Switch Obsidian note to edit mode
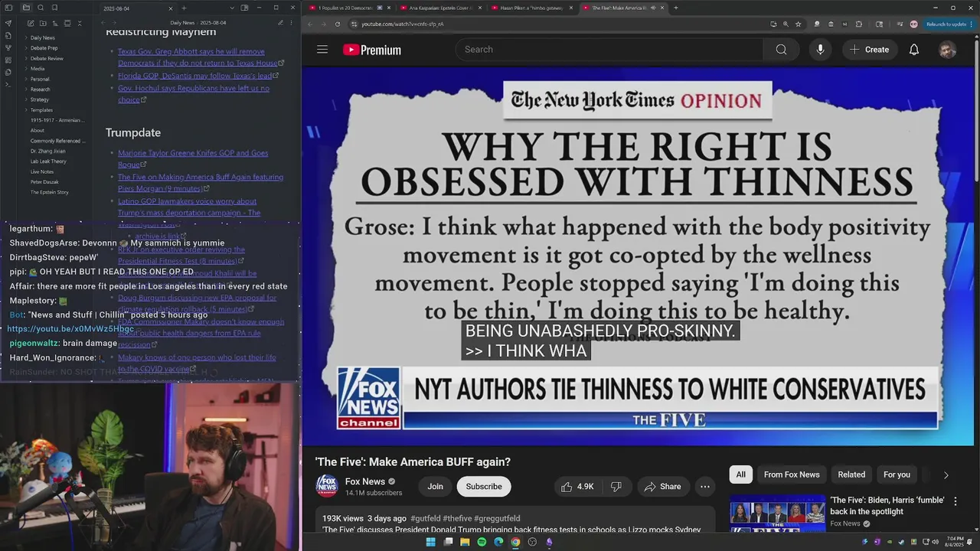The width and height of the screenshot is (980, 551). click(280, 23)
